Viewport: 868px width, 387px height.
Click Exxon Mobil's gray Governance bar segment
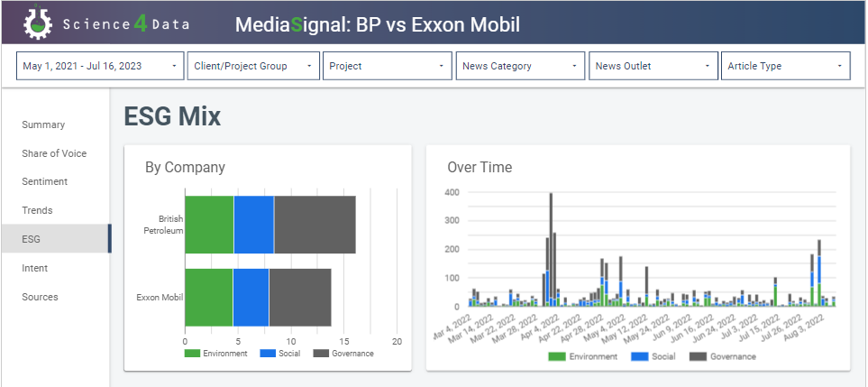click(300, 298)
